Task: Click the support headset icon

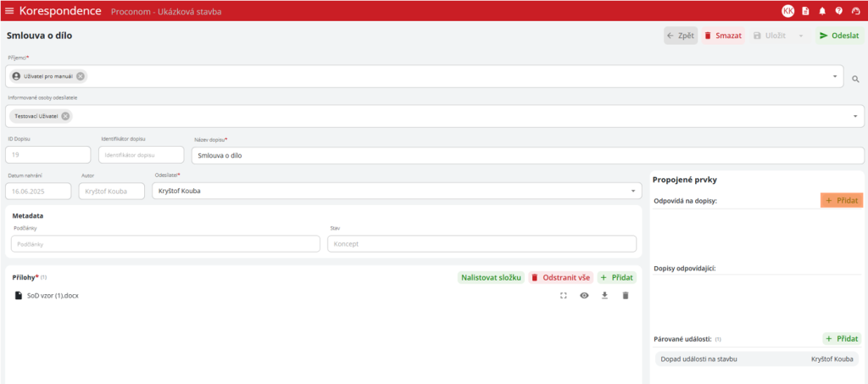Action: click(x=855, y=11)
